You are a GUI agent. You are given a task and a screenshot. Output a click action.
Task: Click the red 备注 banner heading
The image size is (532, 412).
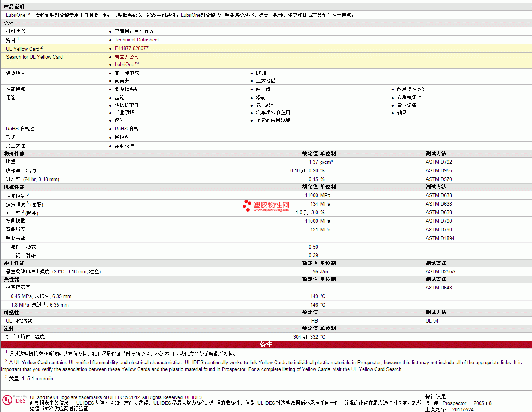click(266, 344)
